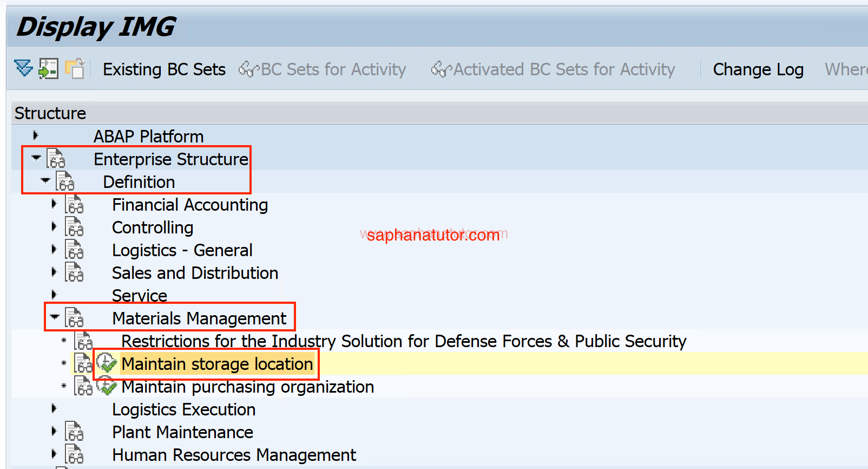Open documentation icon for Restrictions for Industry Solution
Screen dimensions: 868x469
point(83,341)
